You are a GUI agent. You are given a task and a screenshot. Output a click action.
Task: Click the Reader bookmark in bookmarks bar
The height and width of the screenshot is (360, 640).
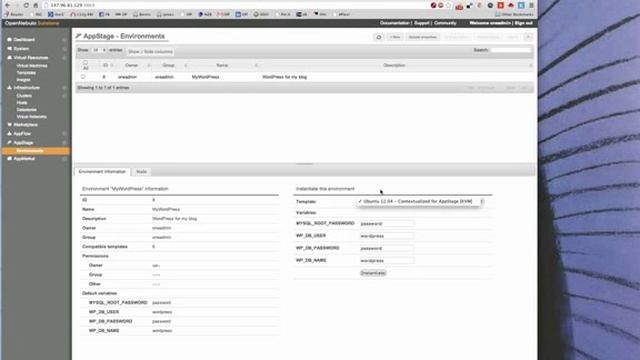pyautogui.click(x=14, y=14)
